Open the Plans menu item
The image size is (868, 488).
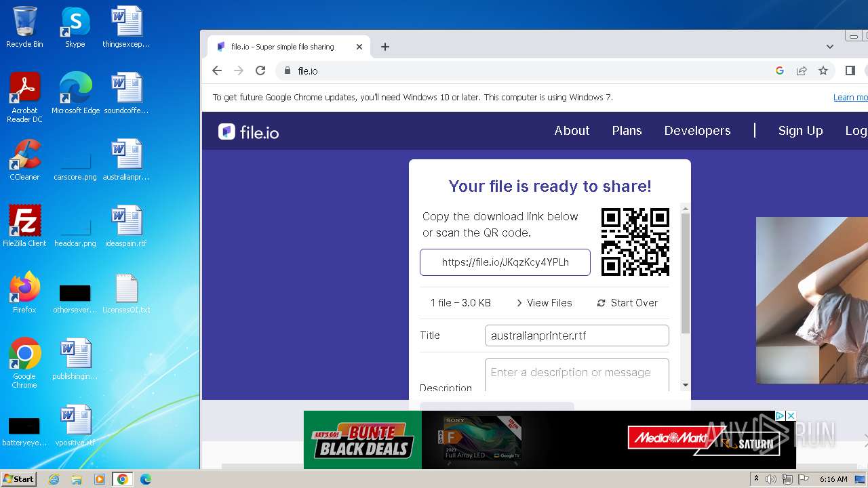[627, 131]
